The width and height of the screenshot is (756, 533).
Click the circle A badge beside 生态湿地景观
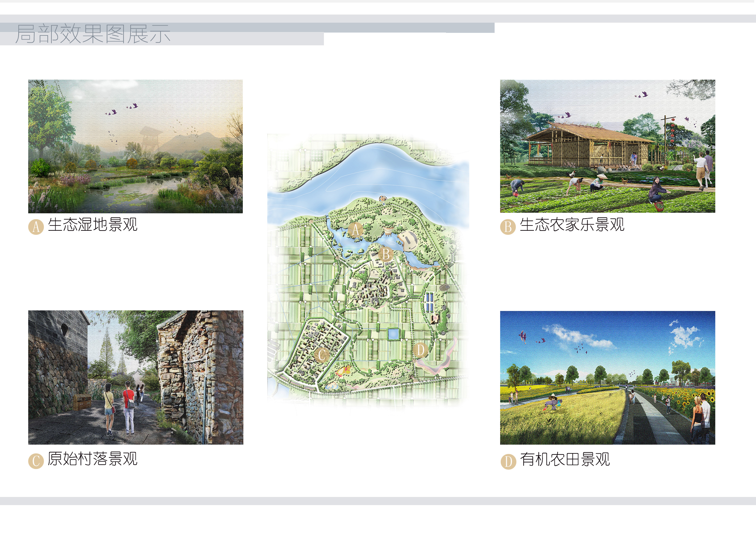click(x=36, y=227)
